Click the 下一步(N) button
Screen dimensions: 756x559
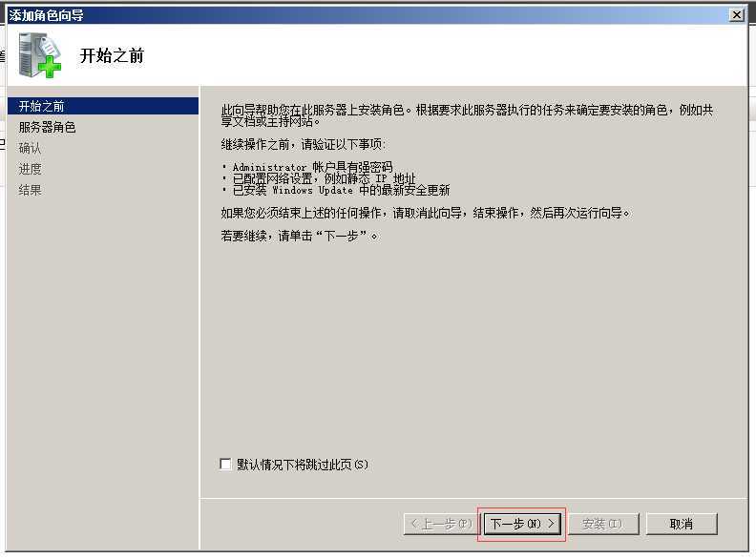tap(522, 524)
